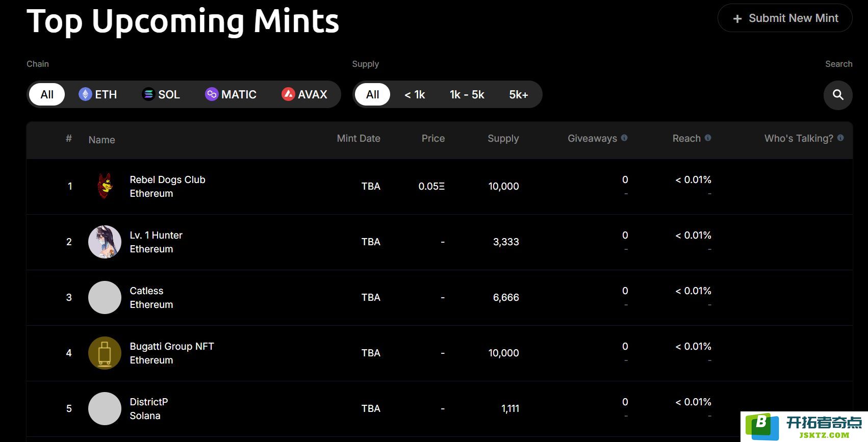Click the Lv. 1 Hunter avatar

pyautogui.click(x=105, y=242)
